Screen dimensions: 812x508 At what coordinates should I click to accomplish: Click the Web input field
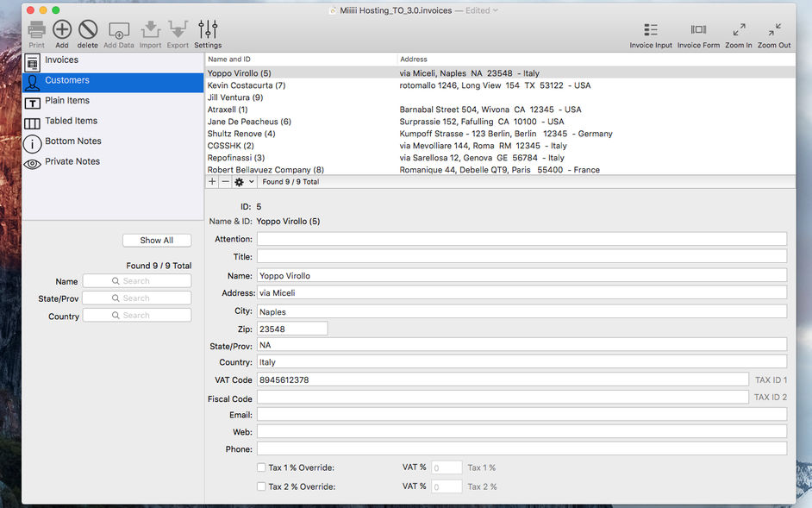[522, 431]
